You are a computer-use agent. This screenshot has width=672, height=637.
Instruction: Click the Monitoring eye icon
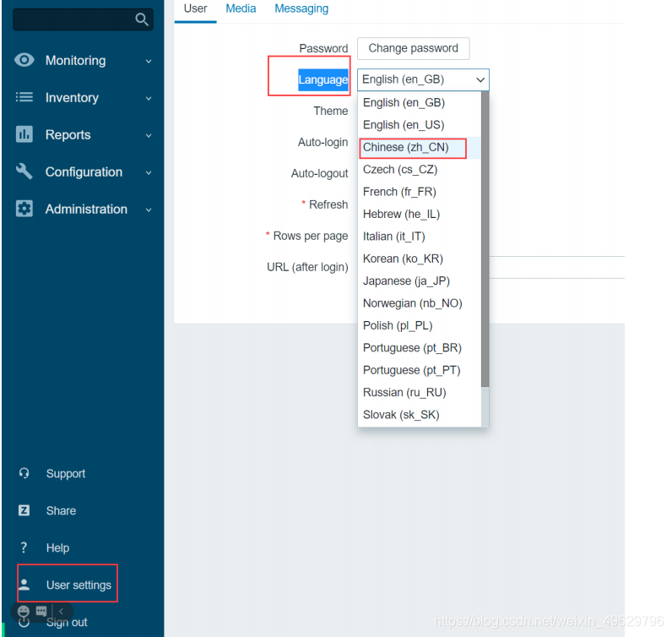coord(24,60)
